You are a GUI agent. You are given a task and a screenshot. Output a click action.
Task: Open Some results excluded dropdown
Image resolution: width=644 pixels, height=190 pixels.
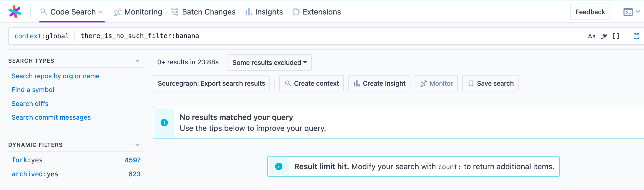(x=269, y=62)
